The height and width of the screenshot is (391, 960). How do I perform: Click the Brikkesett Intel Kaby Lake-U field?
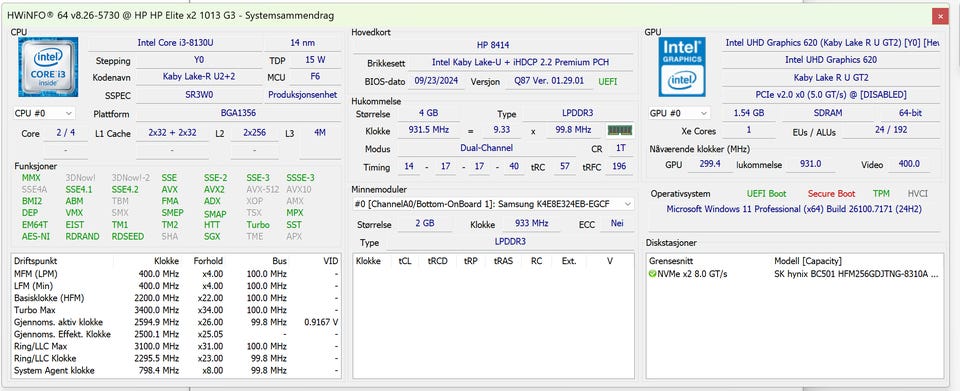[x=520, y=62]
